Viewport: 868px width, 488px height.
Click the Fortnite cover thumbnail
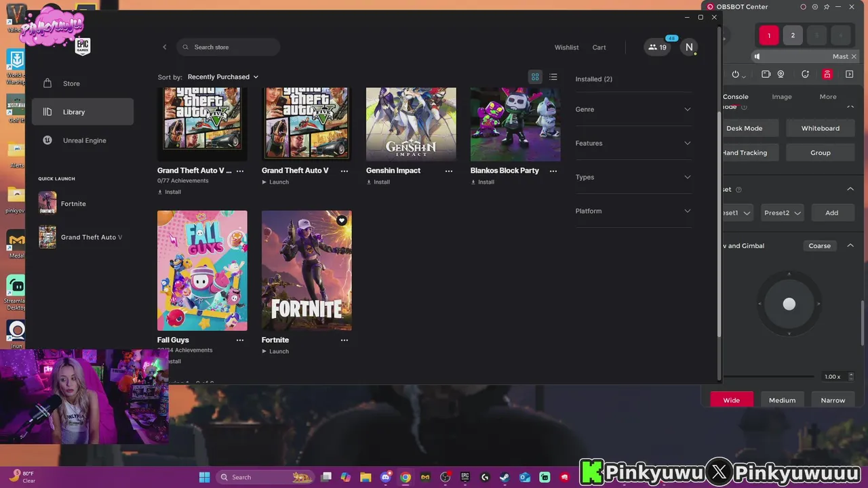[307, 270]
